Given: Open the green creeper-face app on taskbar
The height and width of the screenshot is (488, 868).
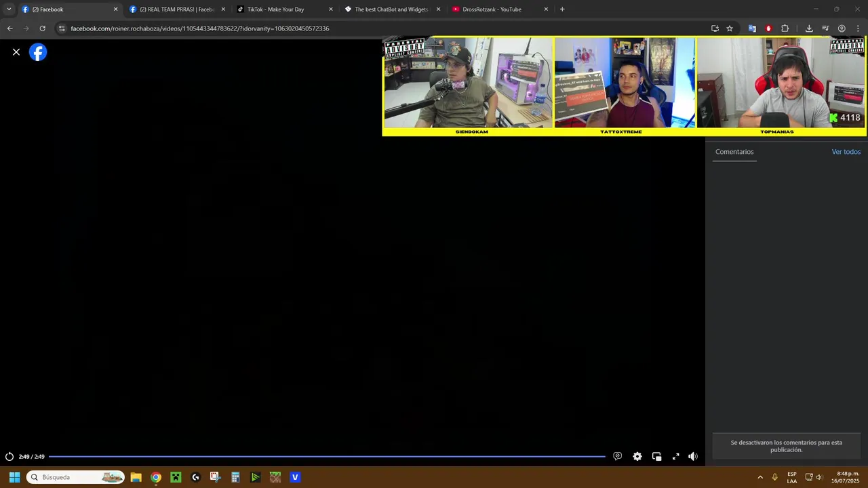Looking at the screenshot, I should 176,477.
